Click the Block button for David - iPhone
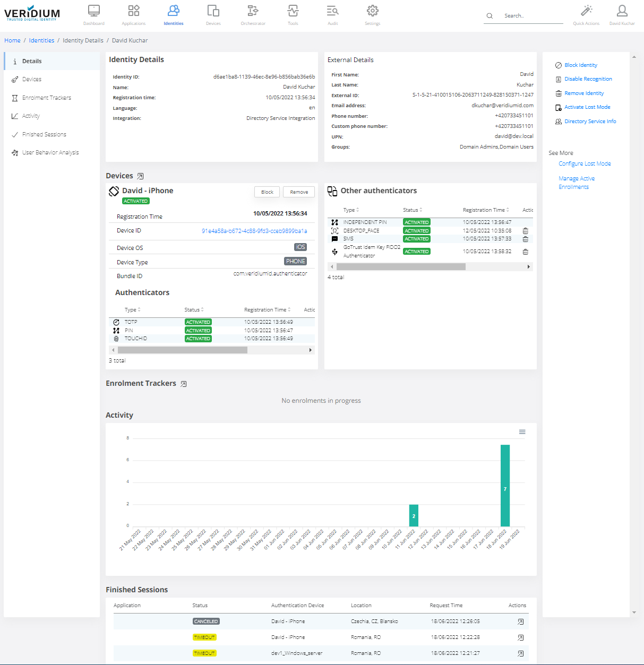Screen dimensions: 644x665 point(267,192)
